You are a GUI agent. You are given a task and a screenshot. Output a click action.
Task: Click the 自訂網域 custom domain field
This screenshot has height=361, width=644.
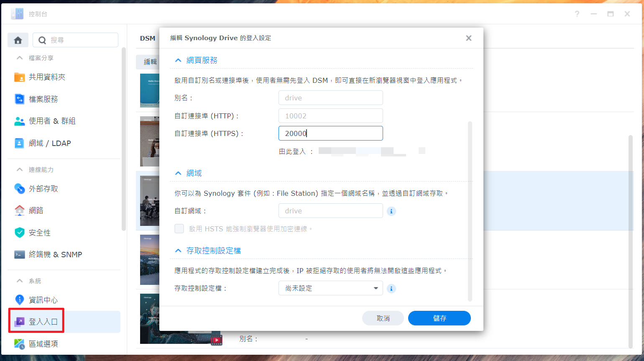(x=331, y=211)
